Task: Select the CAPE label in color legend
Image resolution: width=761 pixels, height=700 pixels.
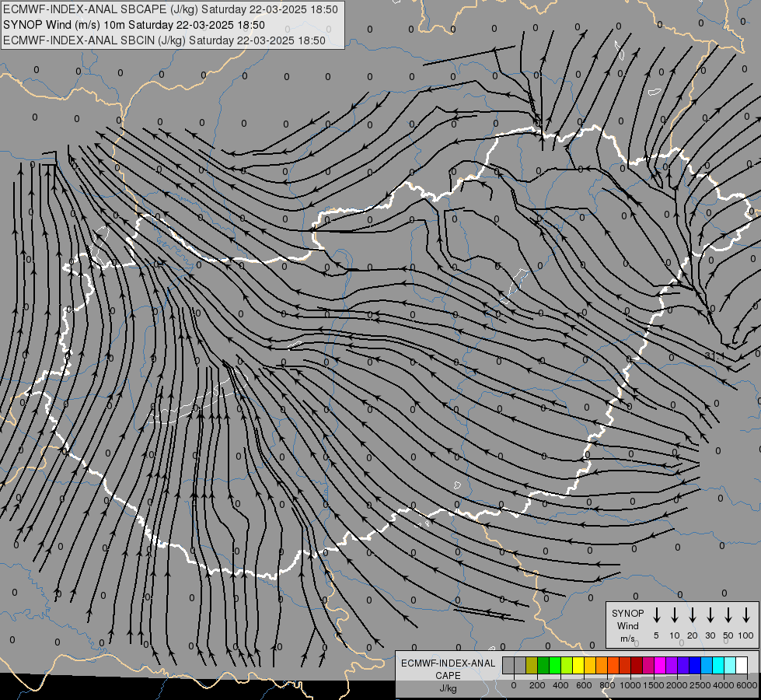Action: [448, 676]
